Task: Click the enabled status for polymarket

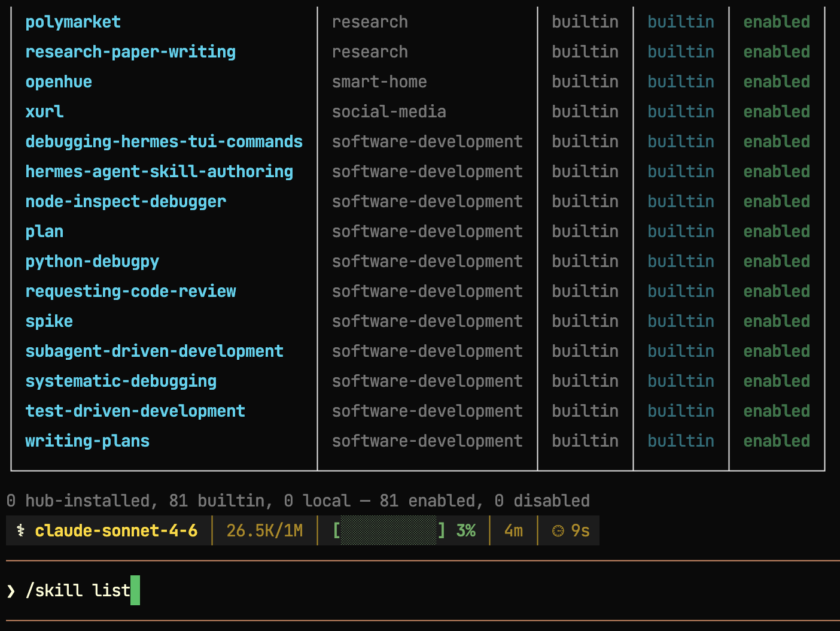Action: pyautogui.click(x=777, y=22)
